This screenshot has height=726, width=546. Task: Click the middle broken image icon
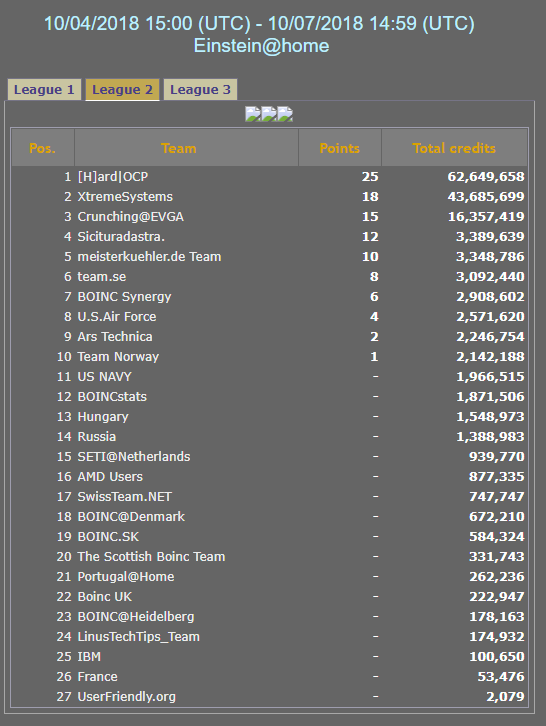tap(269, 113)
